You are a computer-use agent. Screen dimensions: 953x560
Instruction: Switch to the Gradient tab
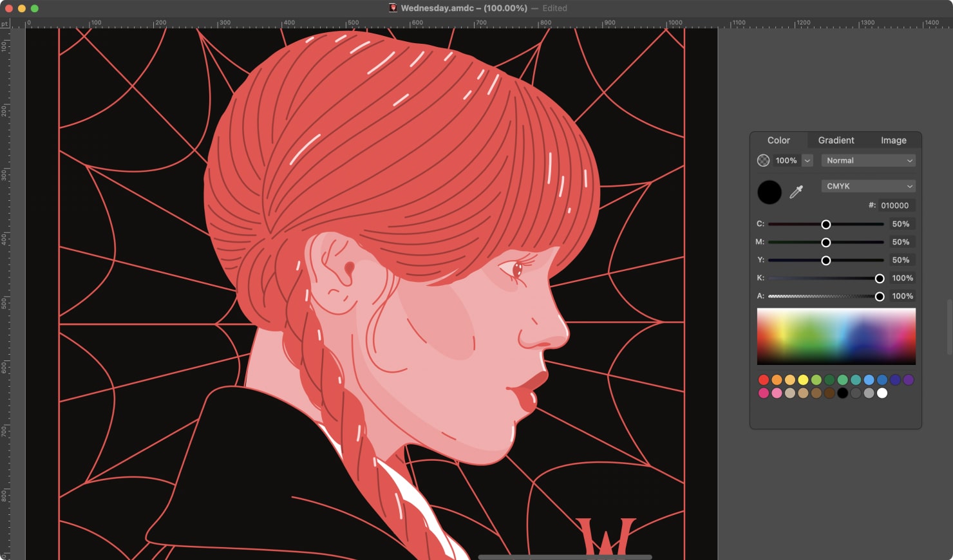836,140
